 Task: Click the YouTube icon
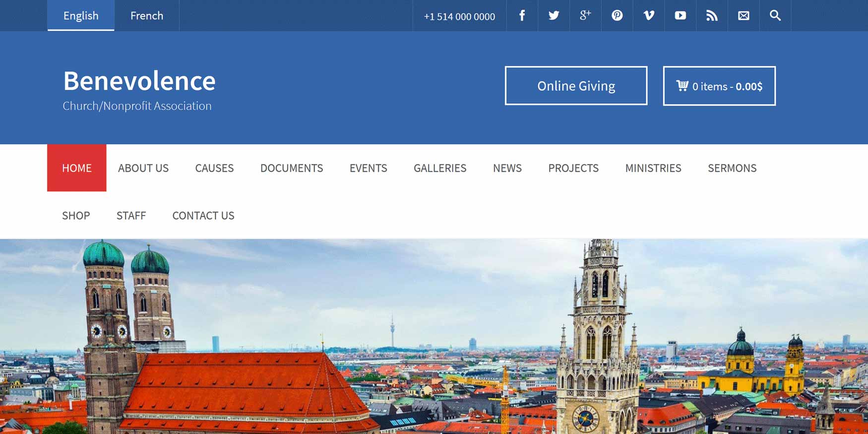(x=681, y=15)
